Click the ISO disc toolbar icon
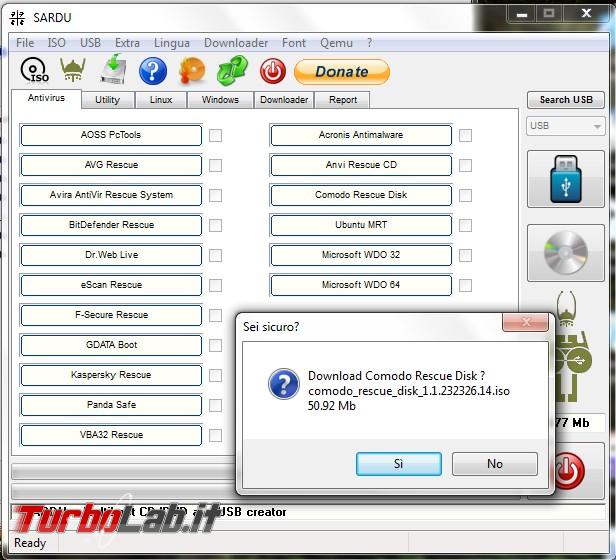616x560 pixels. coord(35,71)
